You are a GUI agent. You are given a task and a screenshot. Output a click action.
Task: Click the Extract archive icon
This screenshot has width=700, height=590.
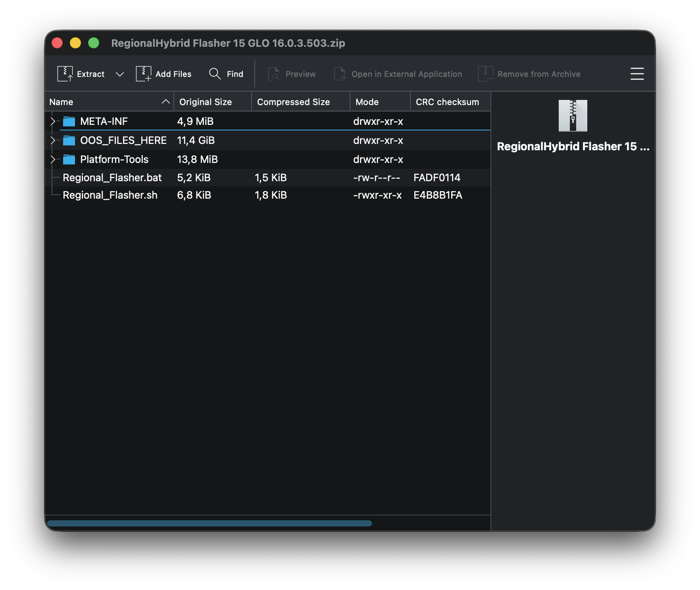65,74
